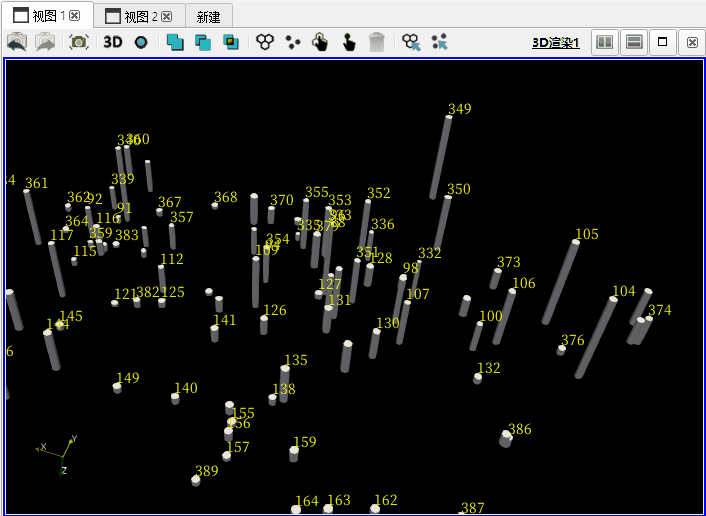The image size is (706, 516).
Task: Click cylinder label 352
Action: coord(379,193)
